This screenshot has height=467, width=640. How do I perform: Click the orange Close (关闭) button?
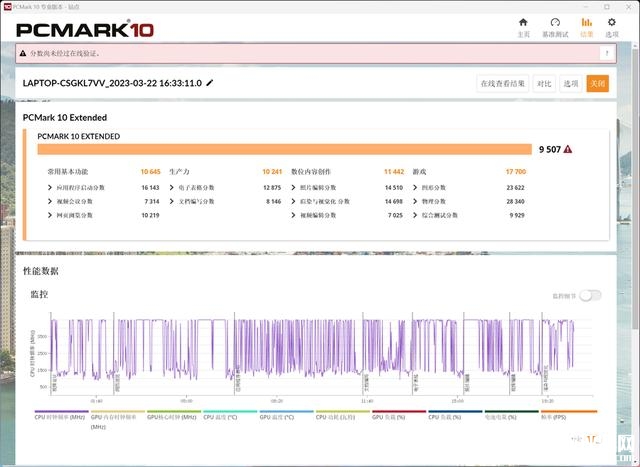tap(598, 84)
